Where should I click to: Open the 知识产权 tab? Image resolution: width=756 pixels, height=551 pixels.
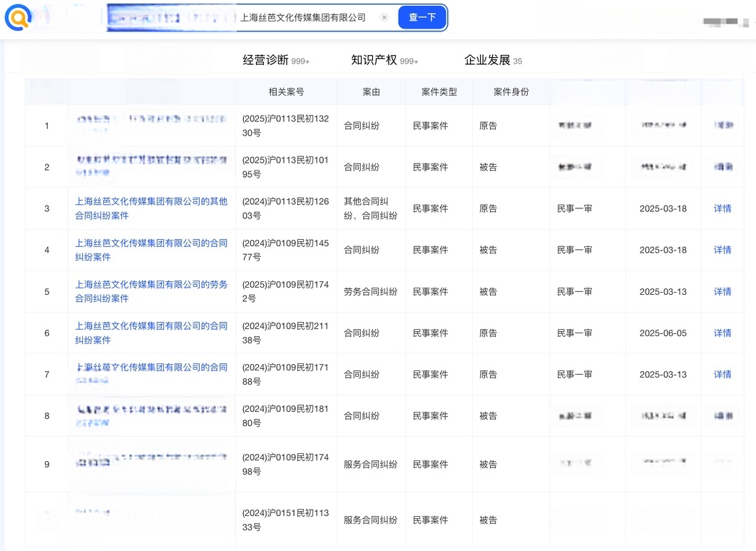click(x=384, y=61)
